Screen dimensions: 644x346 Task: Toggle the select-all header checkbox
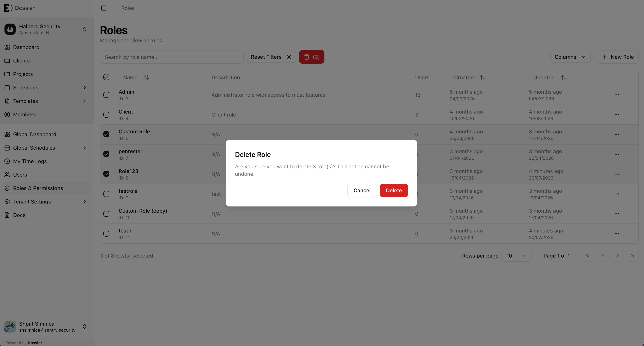tap(106, 77)
